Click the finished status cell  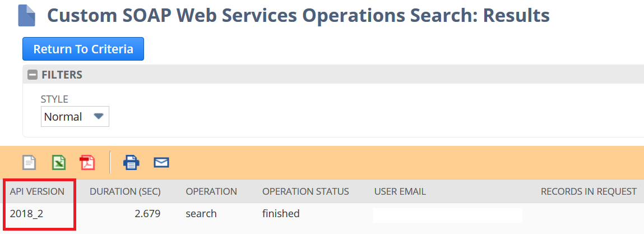(x=281, y=214)
